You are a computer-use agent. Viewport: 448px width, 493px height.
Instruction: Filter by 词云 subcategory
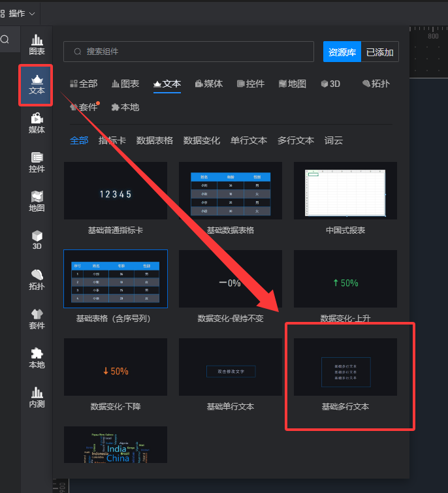pos(334,140)
